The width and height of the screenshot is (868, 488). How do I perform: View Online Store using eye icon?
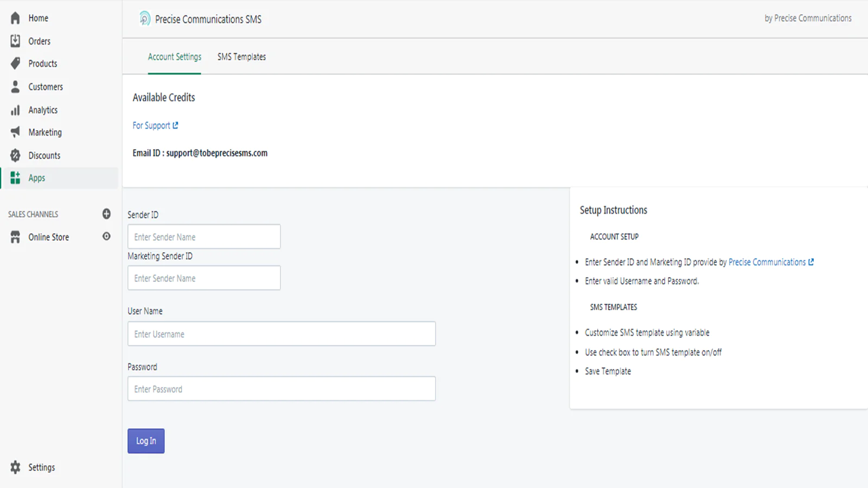106,236
